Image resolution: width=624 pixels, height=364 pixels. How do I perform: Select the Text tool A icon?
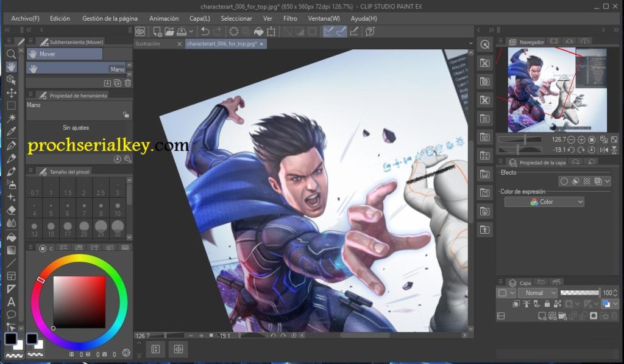click(x=11, y=302)
